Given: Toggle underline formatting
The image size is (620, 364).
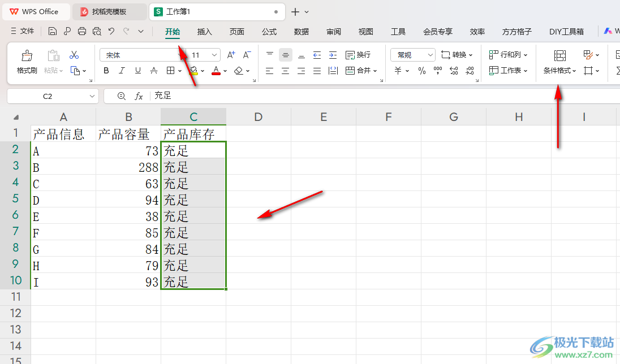Looking at the screenshot, I should point(137,71).
